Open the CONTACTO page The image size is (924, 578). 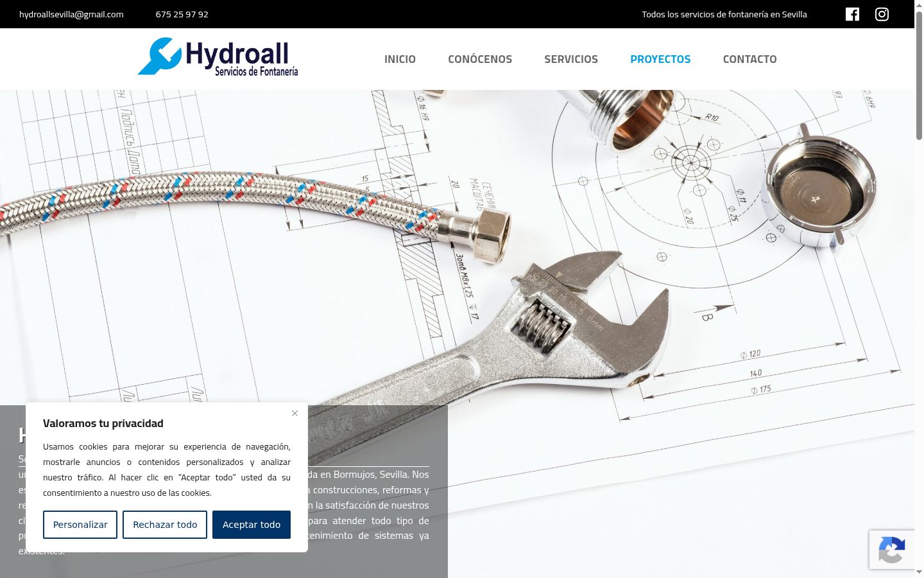coord(749,59)
